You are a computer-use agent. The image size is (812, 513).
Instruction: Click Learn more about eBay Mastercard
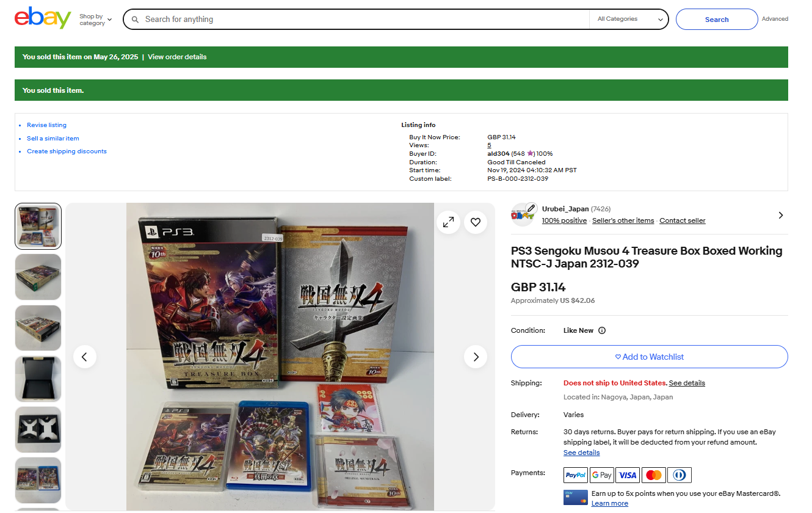pyautogui.click(x=609, y=503)
